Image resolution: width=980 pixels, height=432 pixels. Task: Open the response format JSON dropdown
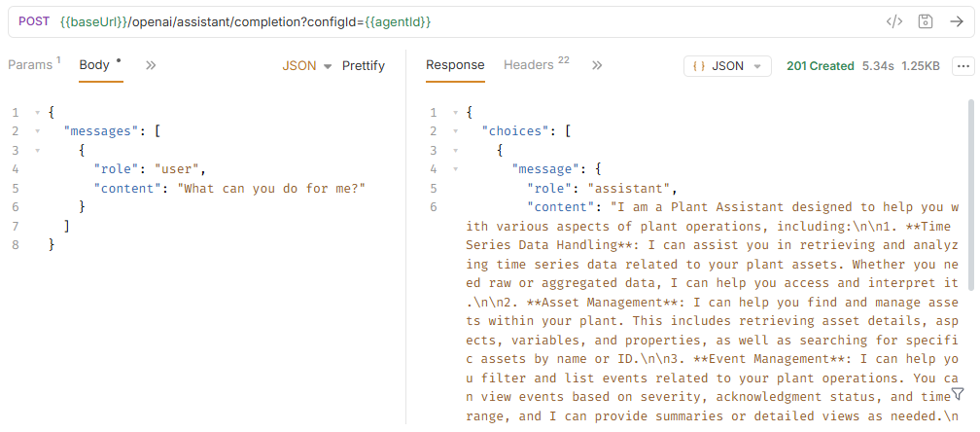727,65
